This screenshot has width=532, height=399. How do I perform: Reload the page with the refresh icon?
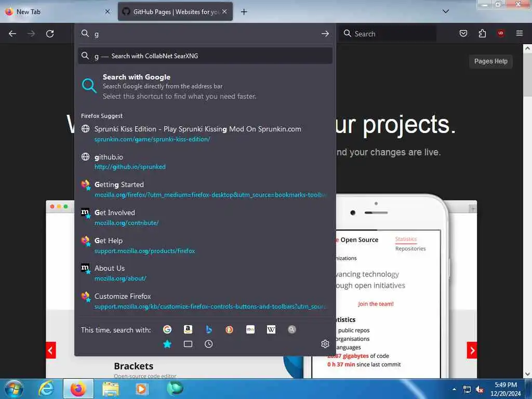(50, 34)
